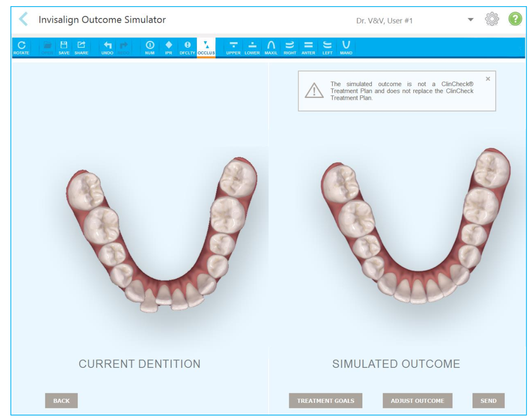This screenshot has height=418, width=532.
Task: Undo the last action
Action: [107, 47]
